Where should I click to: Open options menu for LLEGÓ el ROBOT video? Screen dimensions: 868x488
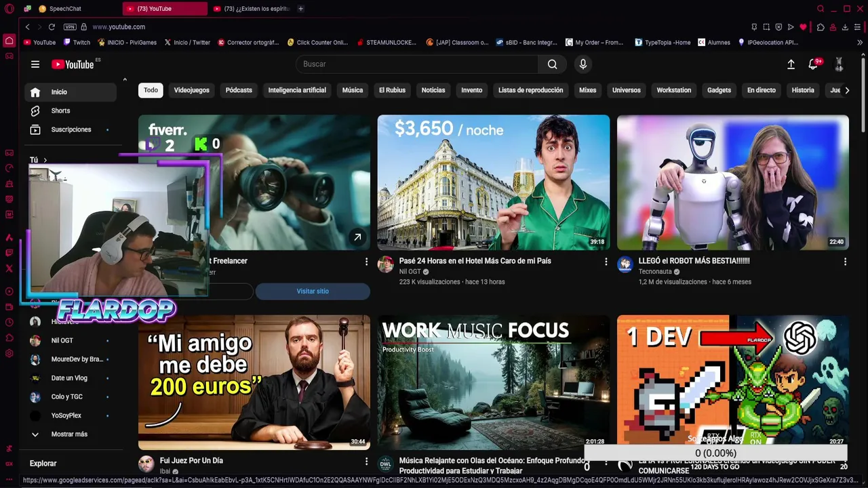pyautogui.click(x=845, y=262)
